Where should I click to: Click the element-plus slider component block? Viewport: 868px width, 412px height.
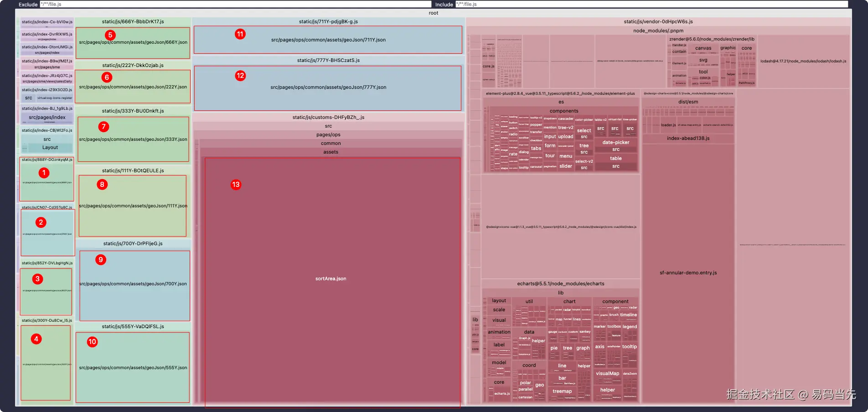pyautogui.click(x=566, y=166)
